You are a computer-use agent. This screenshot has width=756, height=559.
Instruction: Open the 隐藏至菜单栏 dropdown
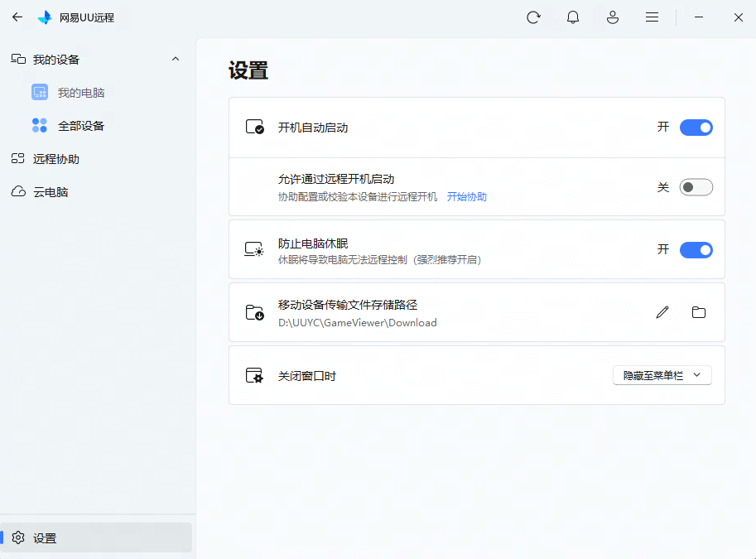[x=662, y=375]
